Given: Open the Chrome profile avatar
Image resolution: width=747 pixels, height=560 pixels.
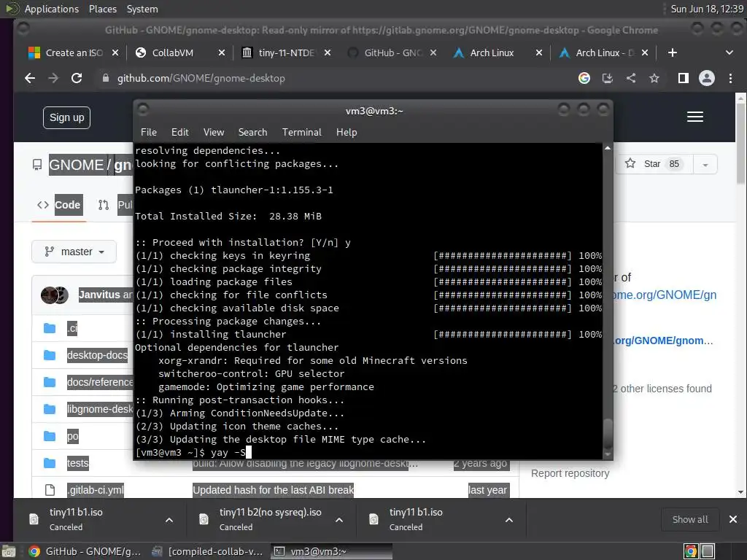Looking at the screenshot, I should pyautogui.click(x=706, y=78).
